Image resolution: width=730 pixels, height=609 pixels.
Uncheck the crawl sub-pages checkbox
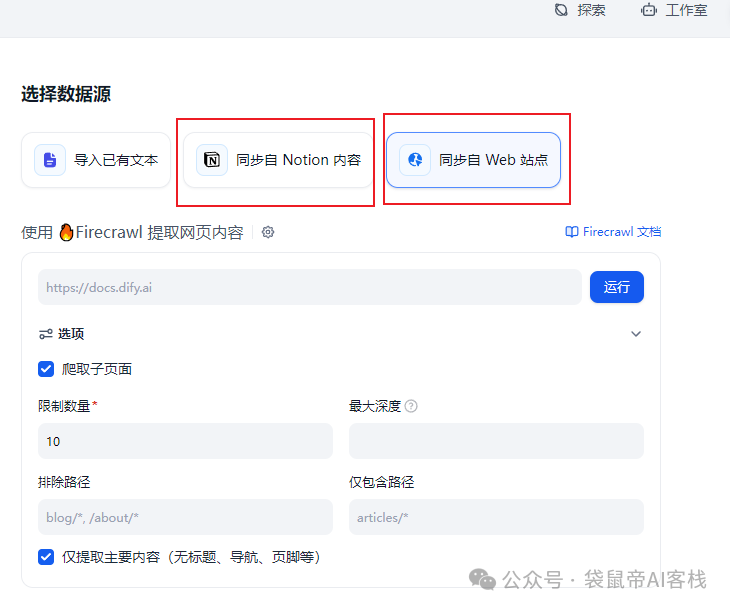[46, 369]
